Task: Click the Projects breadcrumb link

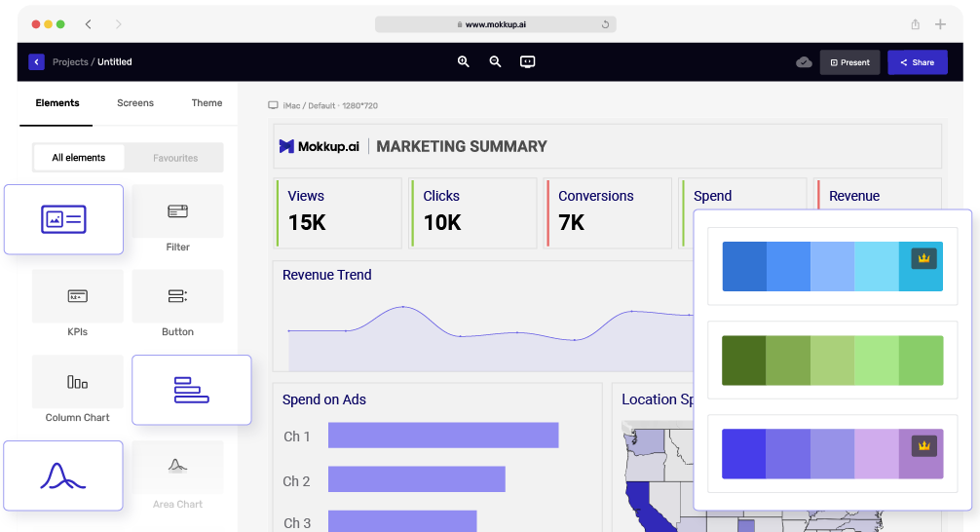Action: [x=70, y=62]
